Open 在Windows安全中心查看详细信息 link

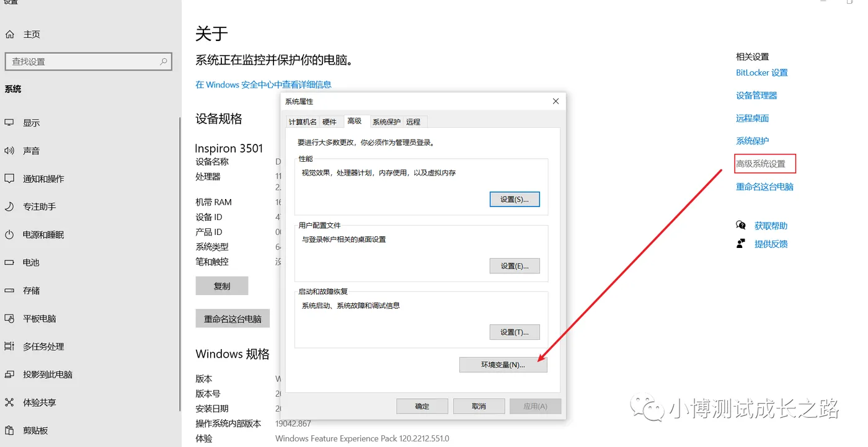(x=263, y=84)
